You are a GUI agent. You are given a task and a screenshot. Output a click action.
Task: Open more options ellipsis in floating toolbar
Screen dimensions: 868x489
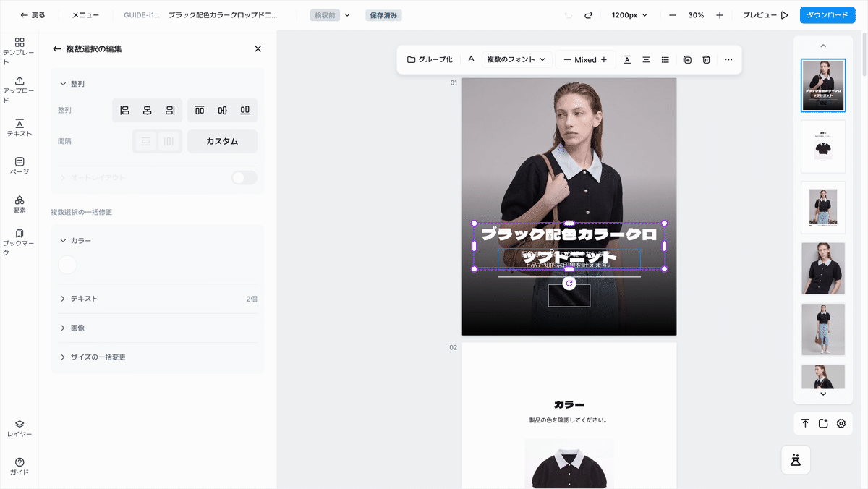click(x=728, y=59)
